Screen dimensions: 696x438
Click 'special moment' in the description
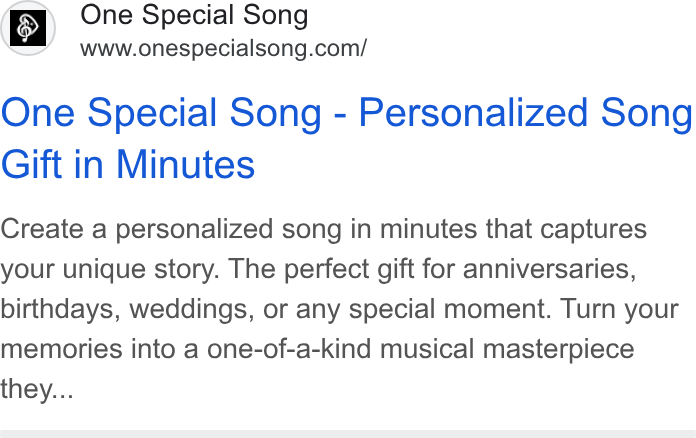450,309
